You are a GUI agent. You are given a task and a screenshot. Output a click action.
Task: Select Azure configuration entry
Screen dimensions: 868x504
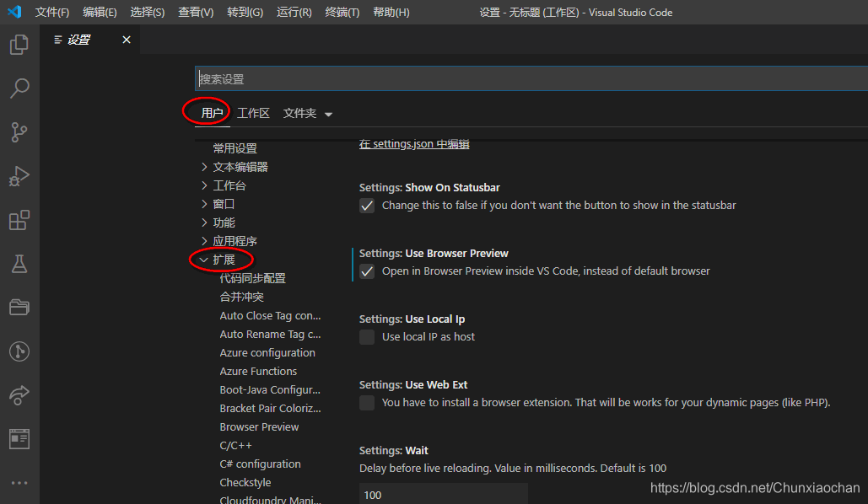pyautogui.click(x=267, y=353)
